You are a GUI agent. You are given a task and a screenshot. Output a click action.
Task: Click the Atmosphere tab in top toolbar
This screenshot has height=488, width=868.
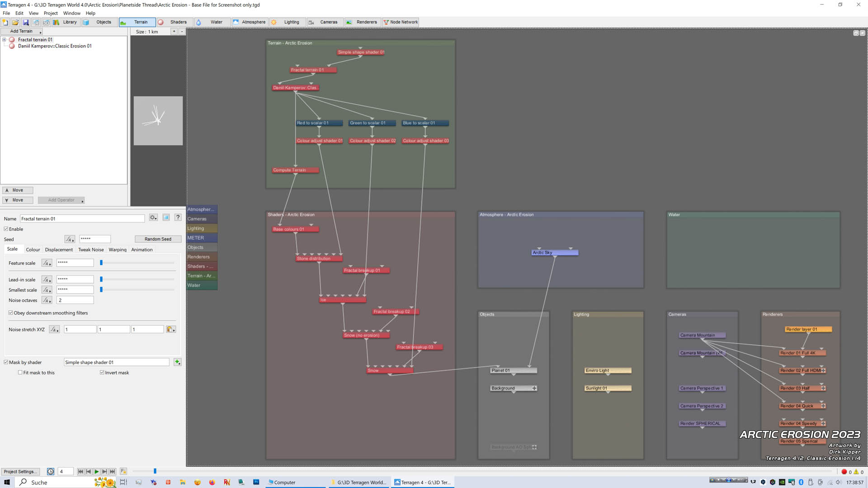tap(253, 22)
